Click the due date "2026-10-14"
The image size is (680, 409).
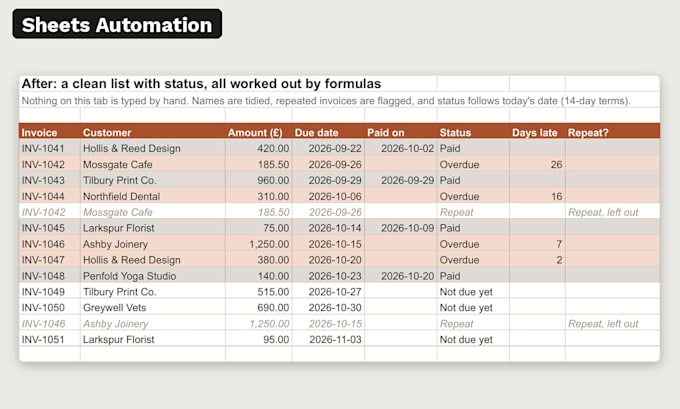pos(335,228)
